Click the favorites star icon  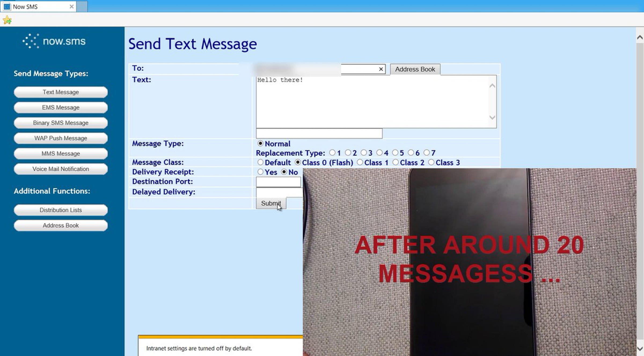click(7, 20)
